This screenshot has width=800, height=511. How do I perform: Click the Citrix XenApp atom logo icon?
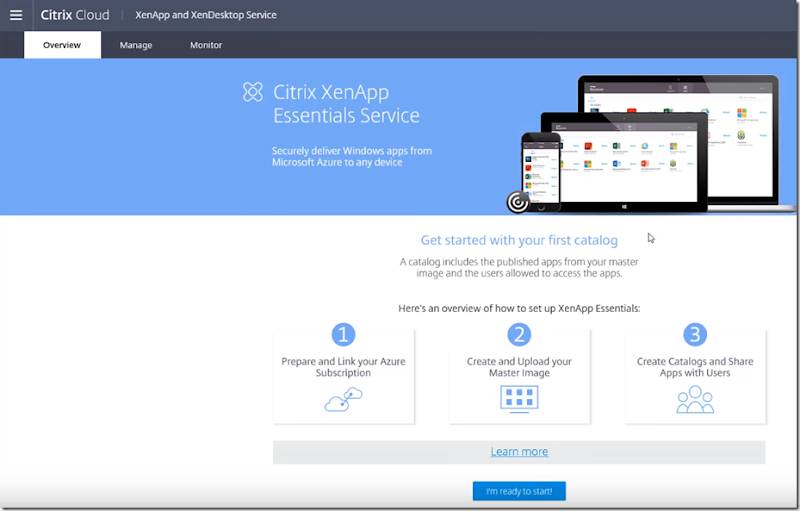click(x=253, y=92)
